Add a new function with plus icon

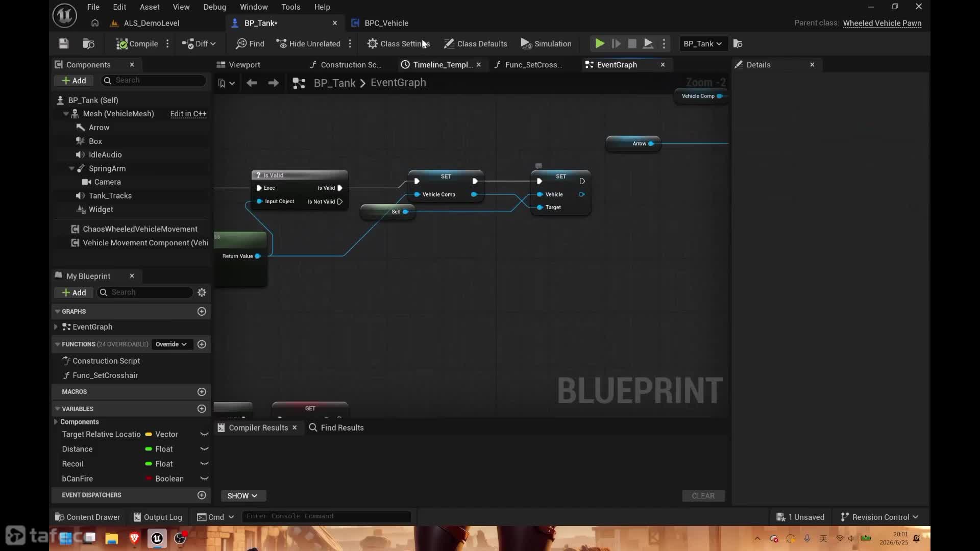[202, 344]
